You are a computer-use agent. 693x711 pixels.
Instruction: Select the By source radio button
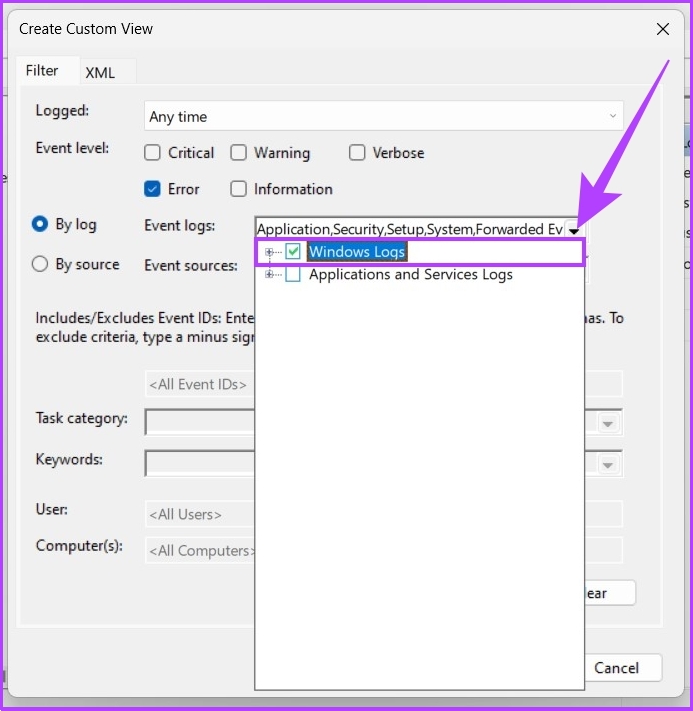pos(40,263)
